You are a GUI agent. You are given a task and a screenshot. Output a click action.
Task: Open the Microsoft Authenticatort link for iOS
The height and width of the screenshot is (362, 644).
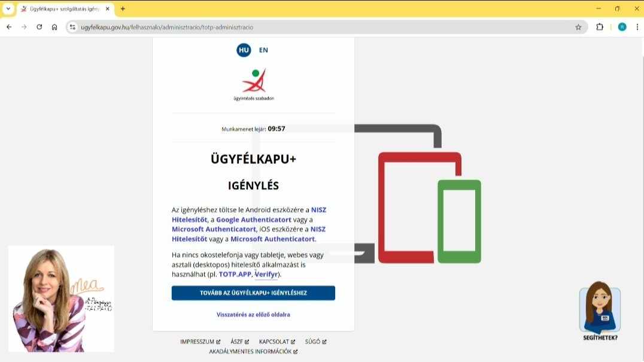coord(272,239)
